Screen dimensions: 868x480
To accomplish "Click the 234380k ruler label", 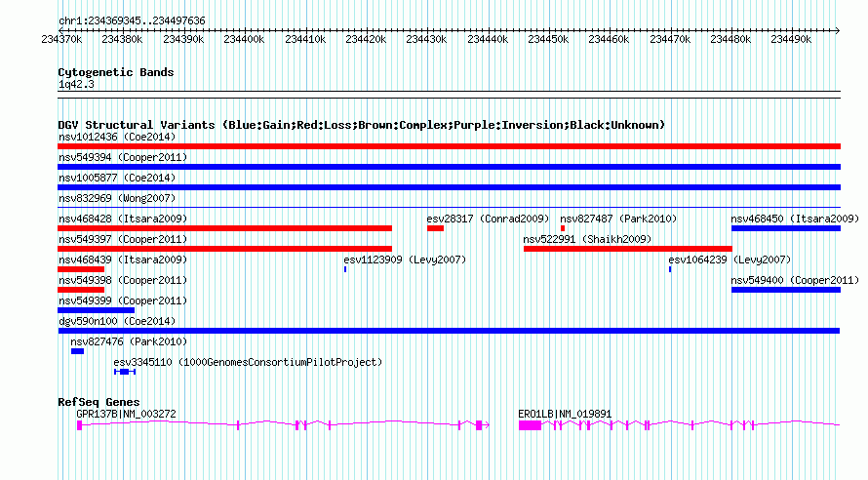I will (x=122, y=39).
